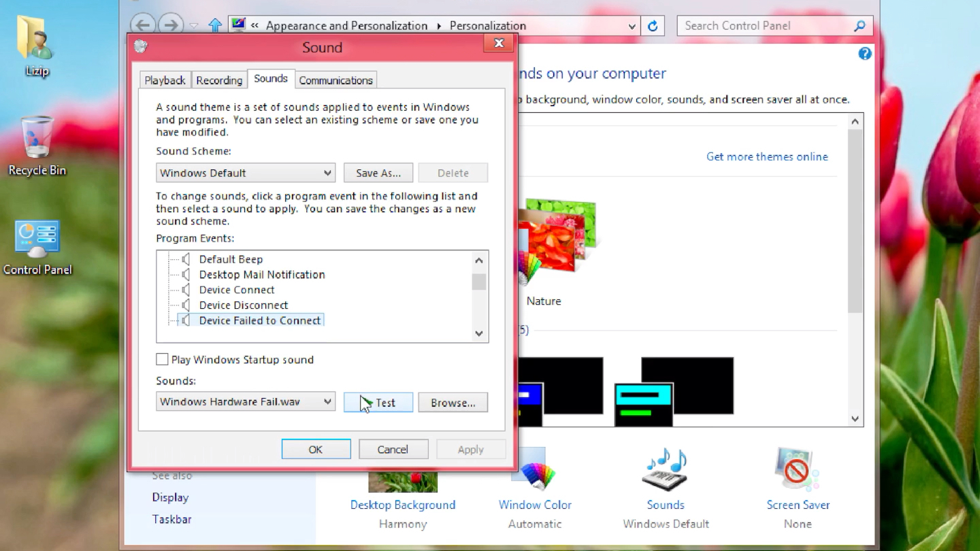
Task: Click the search magnifier in Control Panel
Action: (860, 26)
